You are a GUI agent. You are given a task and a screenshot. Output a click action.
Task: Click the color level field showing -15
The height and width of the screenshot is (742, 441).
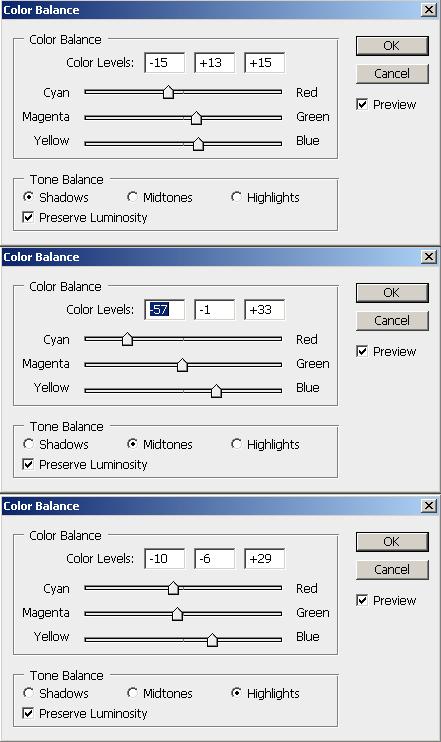click(x=165, y=63)
